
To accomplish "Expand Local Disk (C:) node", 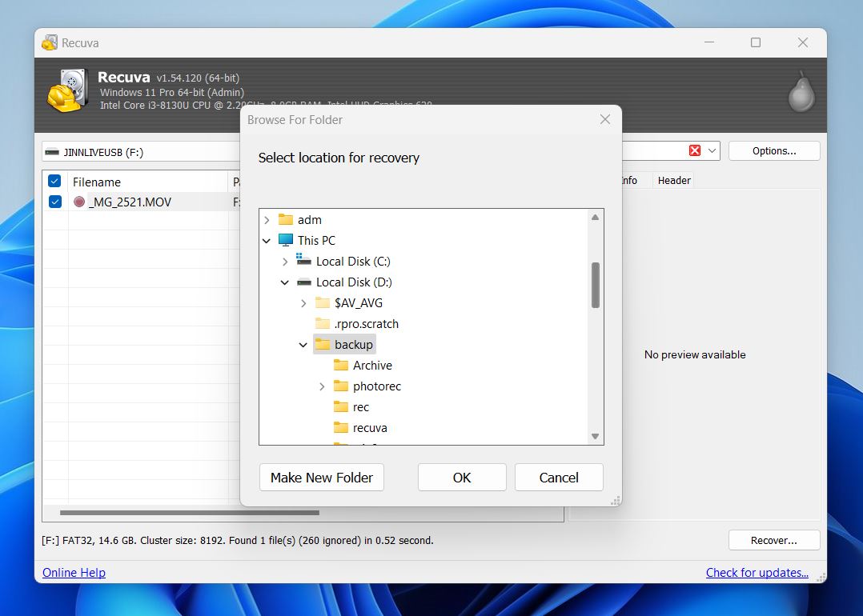I will pos(285,262).
